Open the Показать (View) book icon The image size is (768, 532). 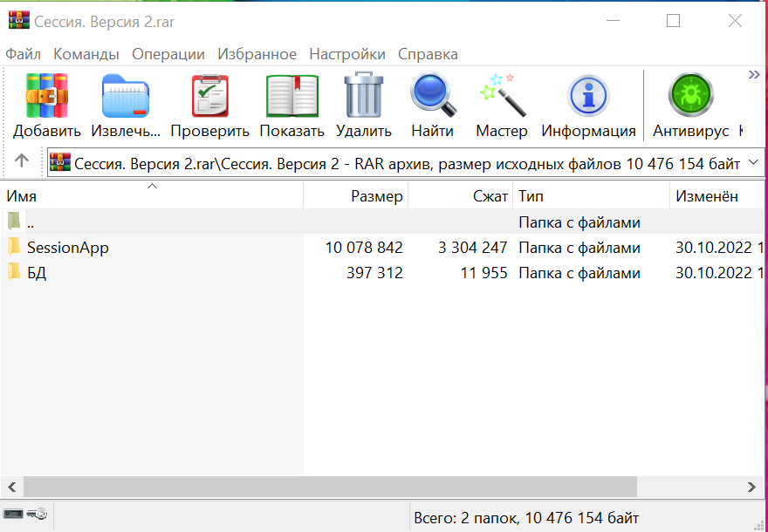[291, 96]
